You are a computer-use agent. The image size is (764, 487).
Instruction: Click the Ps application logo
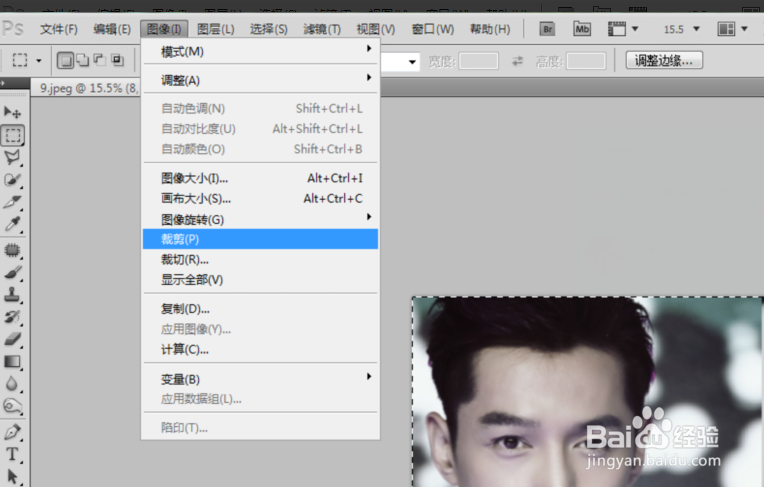coord(13,29)
